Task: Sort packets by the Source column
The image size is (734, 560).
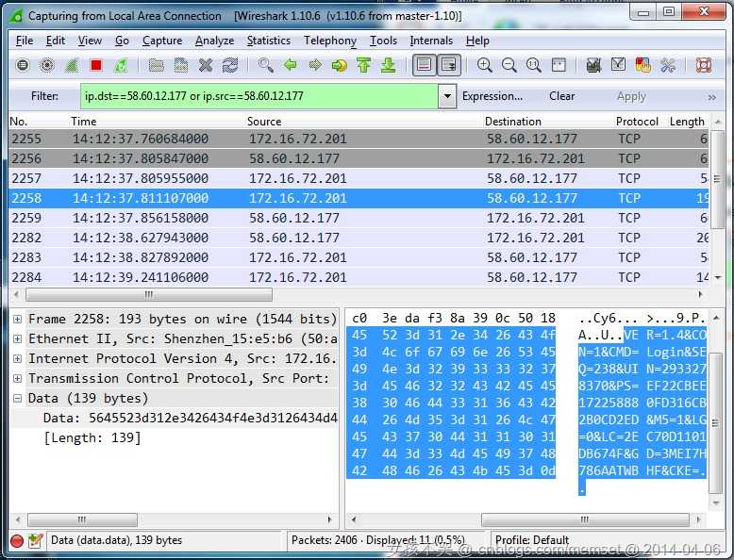Action: click(264, 122)
